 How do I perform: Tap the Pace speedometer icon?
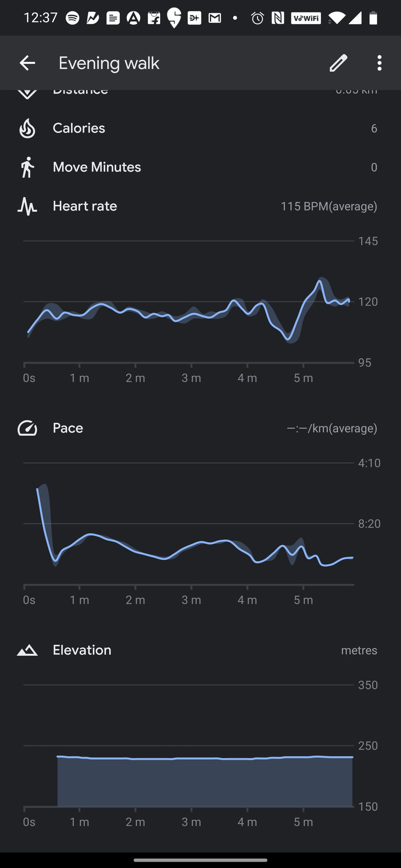point(27,428)
